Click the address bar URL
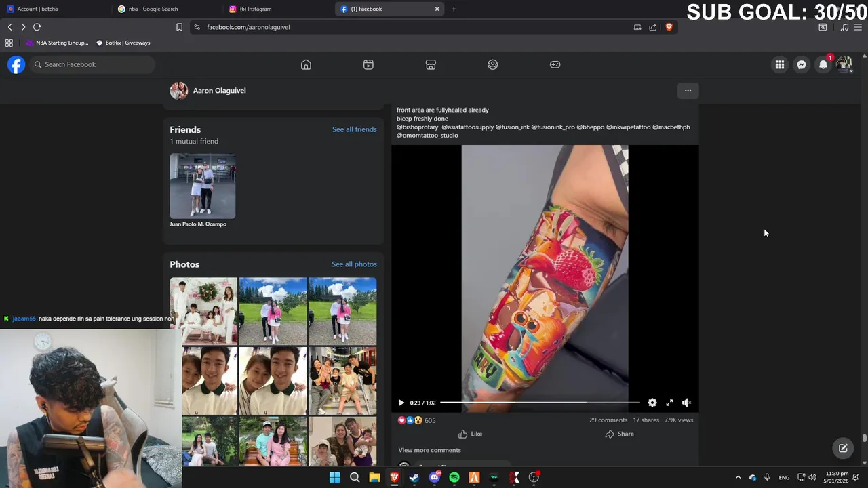This screenshot has height=488, width=868. [x=248, y=27]
